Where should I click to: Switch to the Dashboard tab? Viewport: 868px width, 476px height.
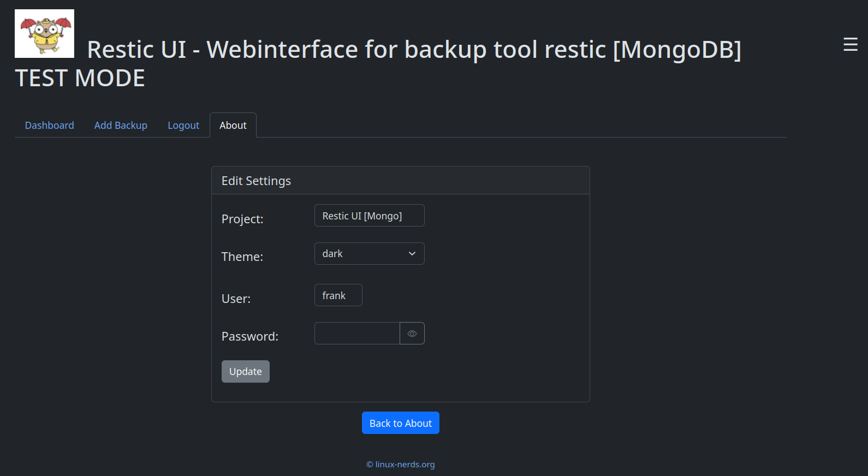tap(49, 126)
